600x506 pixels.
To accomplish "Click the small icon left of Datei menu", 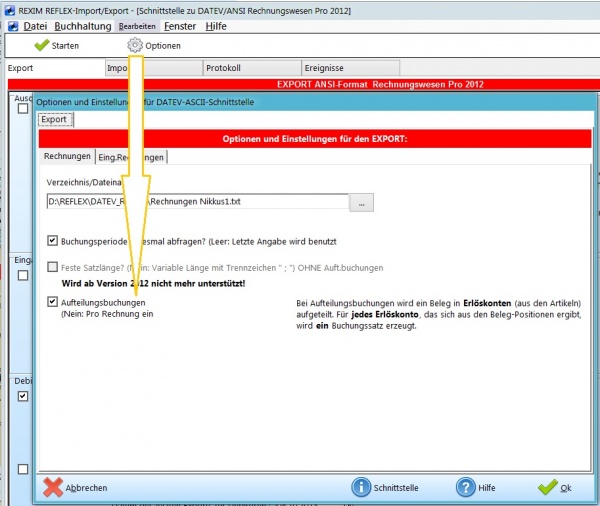I will click(x=13, y=26).
